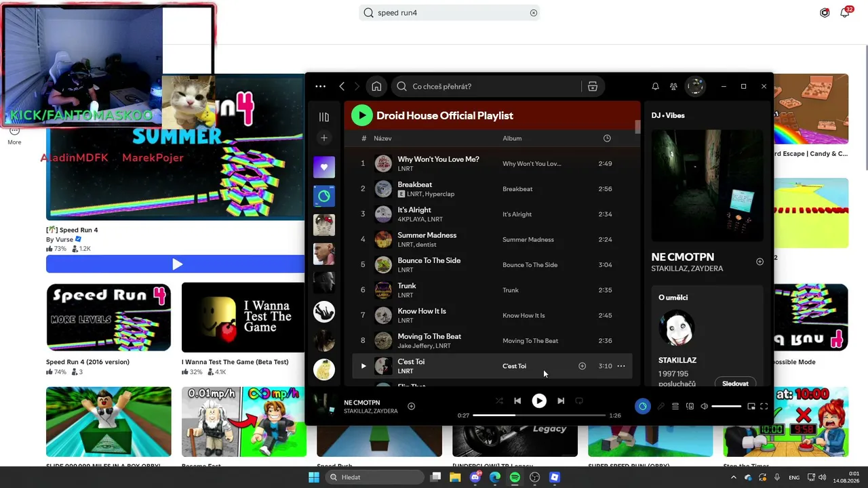
Task: Mute the Spotify volume
Action: [704, 406]
